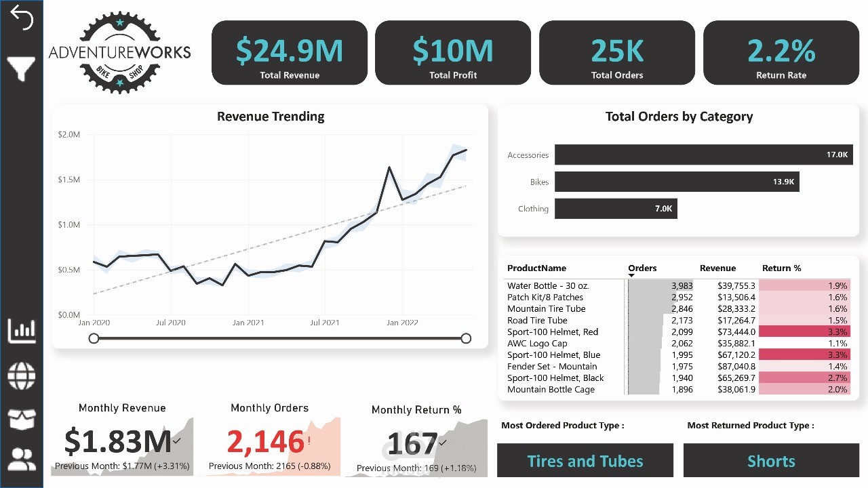Select Sport-100 Helmet, Black product
The image size is (868, 488).
[x=555, y=378]
